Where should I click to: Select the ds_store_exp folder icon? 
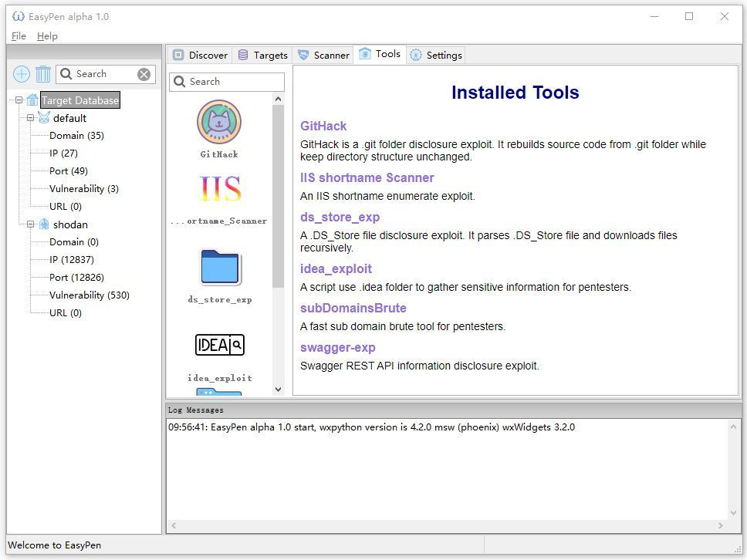(220, 267)
